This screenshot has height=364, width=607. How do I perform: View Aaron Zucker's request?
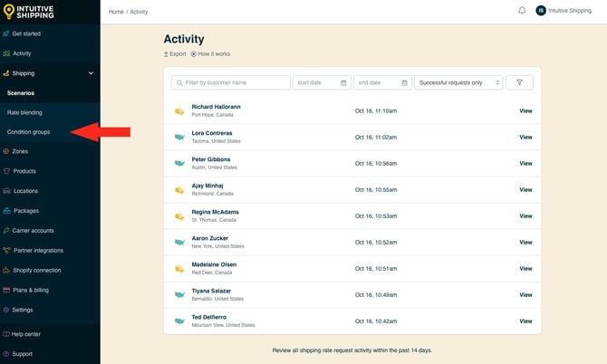point(525,242)
